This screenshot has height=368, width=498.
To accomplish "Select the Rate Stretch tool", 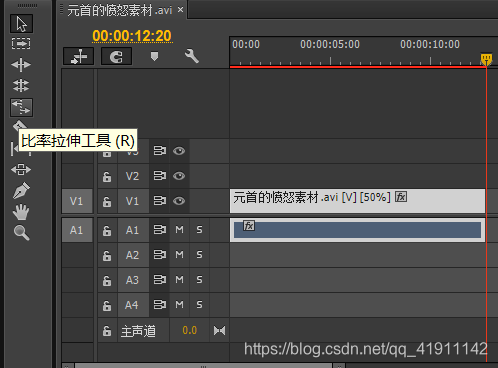I will pos(21,107).
